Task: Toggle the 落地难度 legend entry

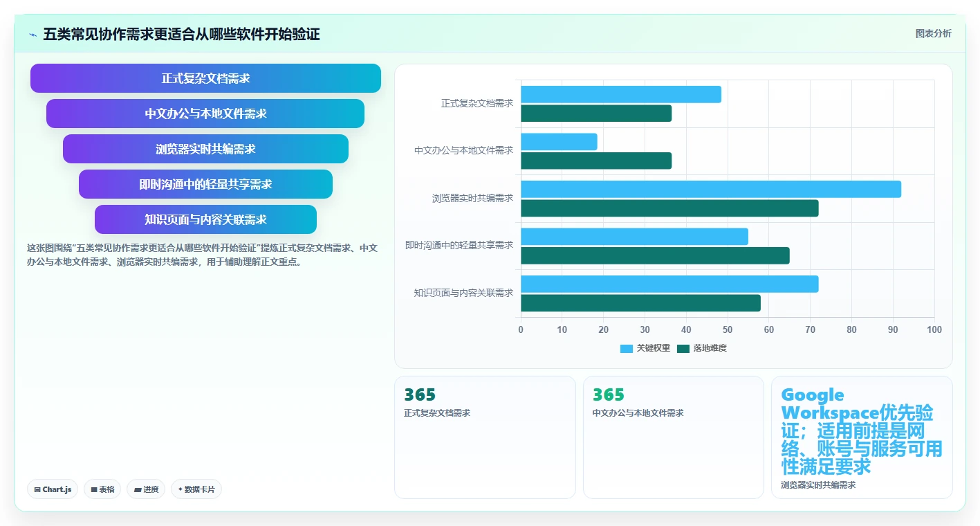Action: [x=702, y=348]
